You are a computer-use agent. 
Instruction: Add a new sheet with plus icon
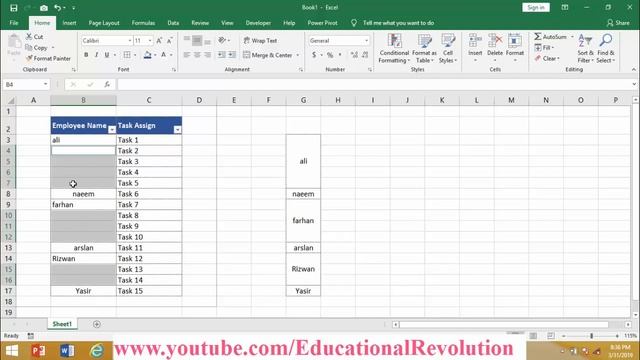point(97,324)
